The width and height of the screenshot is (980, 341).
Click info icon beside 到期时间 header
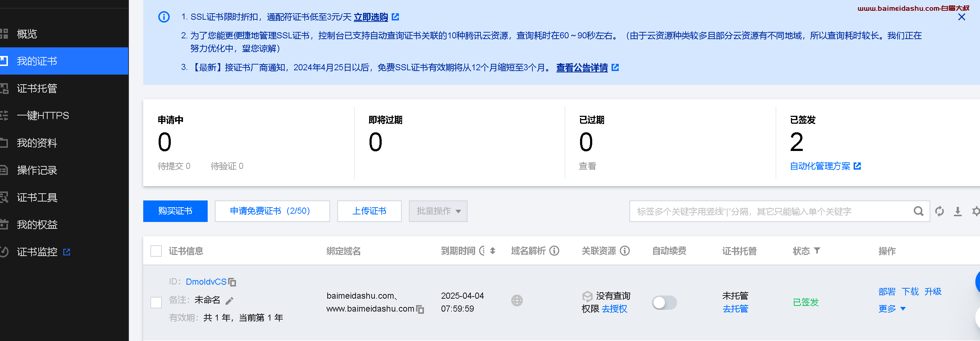(x=482, y=251)
